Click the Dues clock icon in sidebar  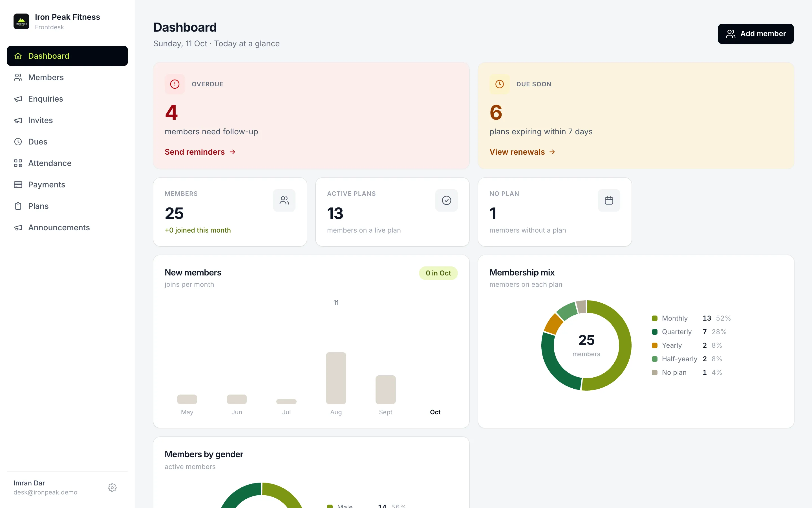click(18, 142)
